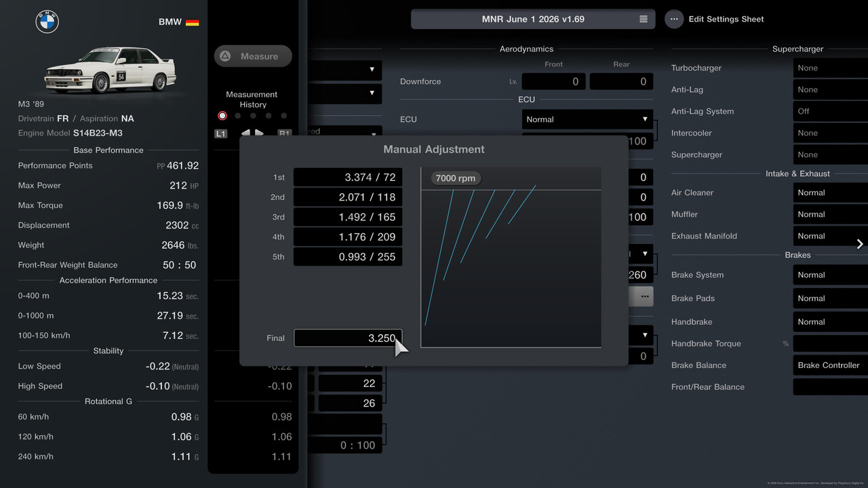
Task: Click the Max Power 212 HP value
Action: click(x=184, y=185)
